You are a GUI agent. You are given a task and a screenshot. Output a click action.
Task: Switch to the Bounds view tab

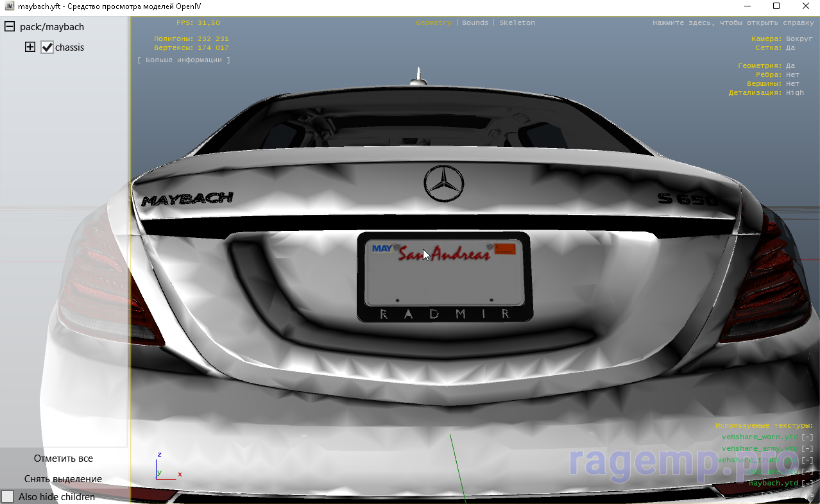click(x=475, y=23)
